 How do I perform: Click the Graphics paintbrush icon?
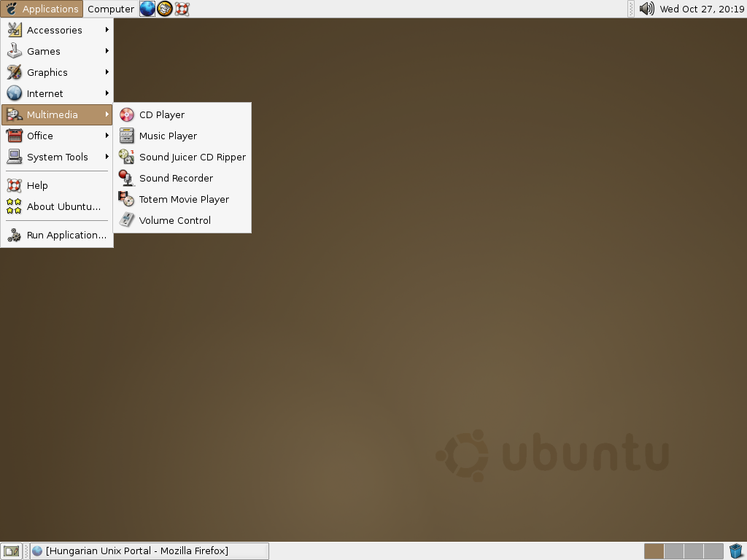point(15,72)
